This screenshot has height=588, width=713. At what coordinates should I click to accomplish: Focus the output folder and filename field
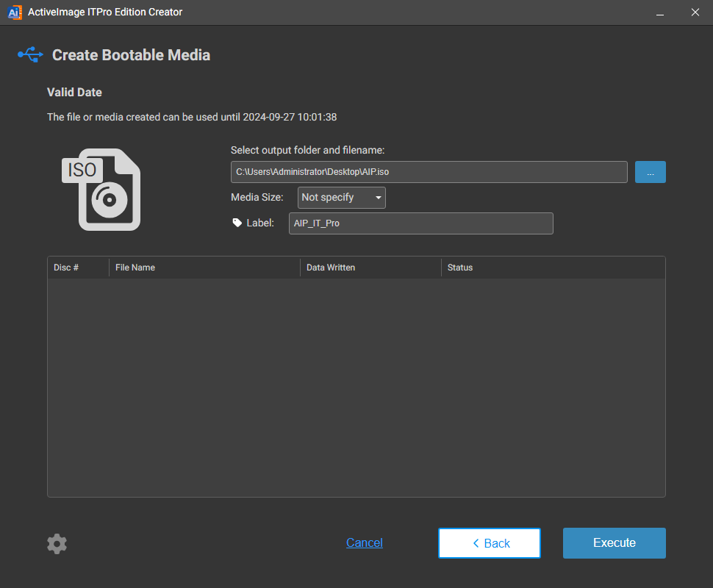tap(429, 172)
